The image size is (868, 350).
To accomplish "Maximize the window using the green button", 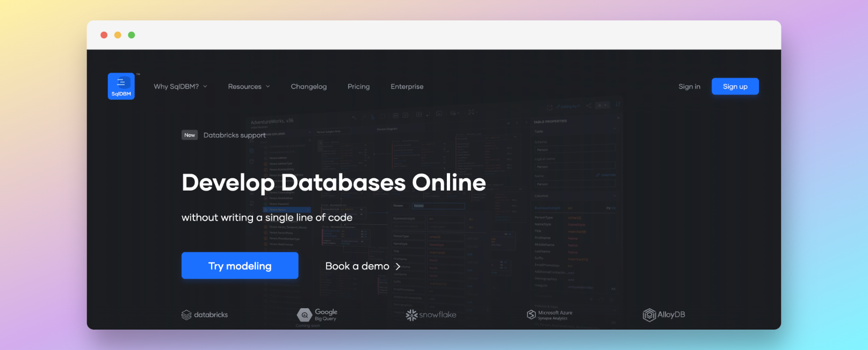I will [x=132, y=35].
